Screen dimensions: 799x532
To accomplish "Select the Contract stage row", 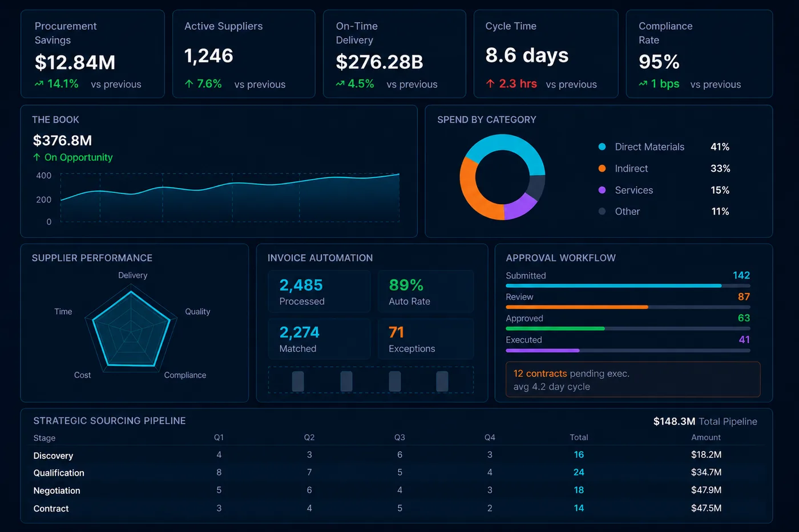I will click(x=398, y=508).
